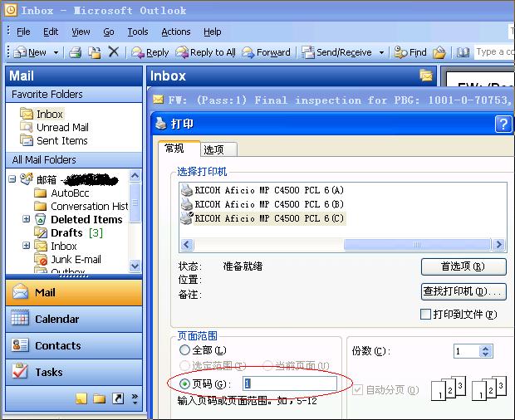Select printer RICOH Aficio MP C4500 PCL 6(A)
515x420 pixels.
tap(262, 190)
